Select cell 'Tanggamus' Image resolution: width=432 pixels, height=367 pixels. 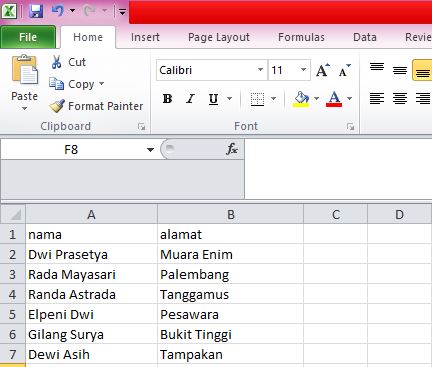click(x=231, y=294)
